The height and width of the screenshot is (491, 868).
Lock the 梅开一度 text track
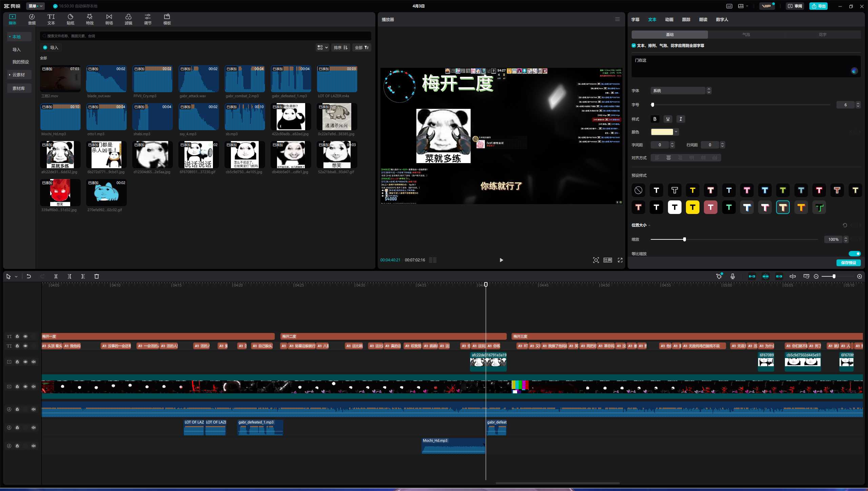pyautogui.click(x=17, y=336)
